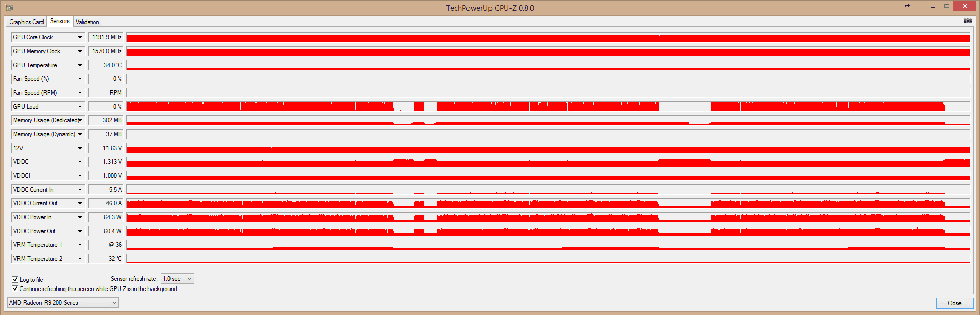The image size is (980, 332).
Task: Click the VDDC Current Out history graph
Action: pyautogui.click(x=548, y=203)
